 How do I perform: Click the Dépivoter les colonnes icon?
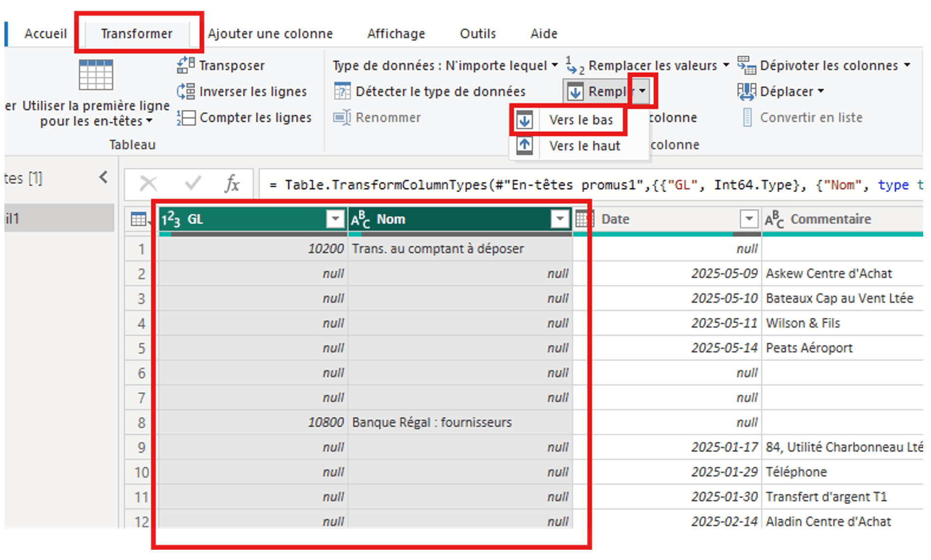[746, 65]
